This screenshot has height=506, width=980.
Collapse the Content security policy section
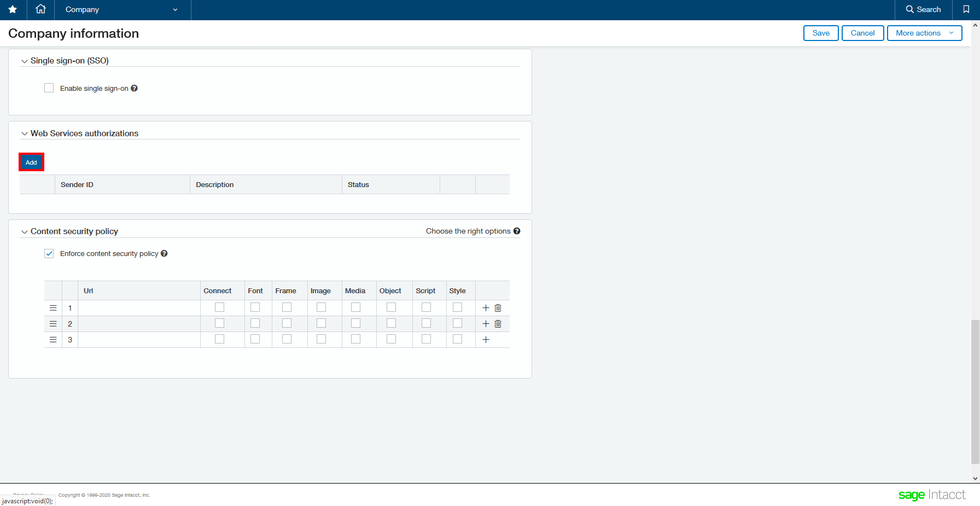click(25, 232)
